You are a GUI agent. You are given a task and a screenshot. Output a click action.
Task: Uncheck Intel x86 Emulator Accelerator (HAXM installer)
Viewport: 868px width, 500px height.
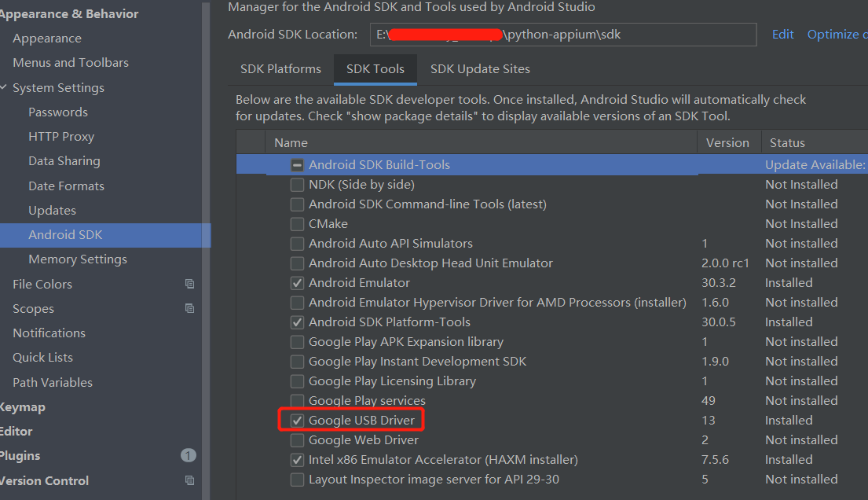(x=297, y=459)
